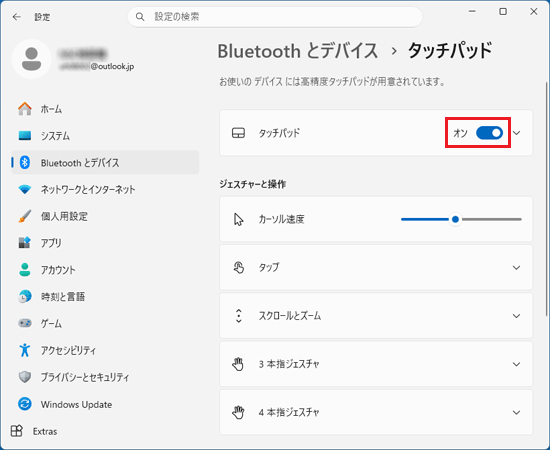Click Bluetooth とデバイス breadcrumb link

coord(298,51)
